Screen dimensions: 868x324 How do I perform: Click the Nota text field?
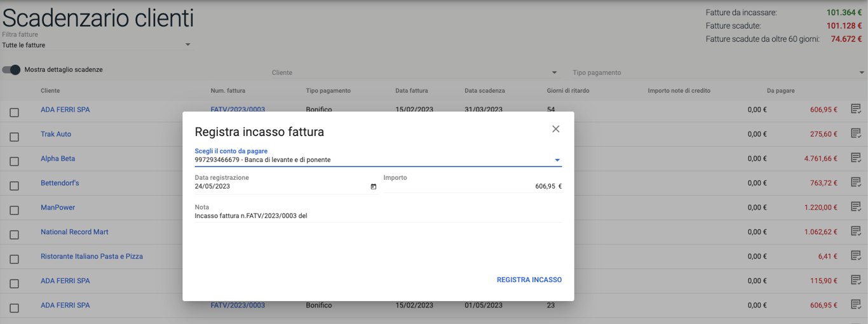tap(377, 216)
